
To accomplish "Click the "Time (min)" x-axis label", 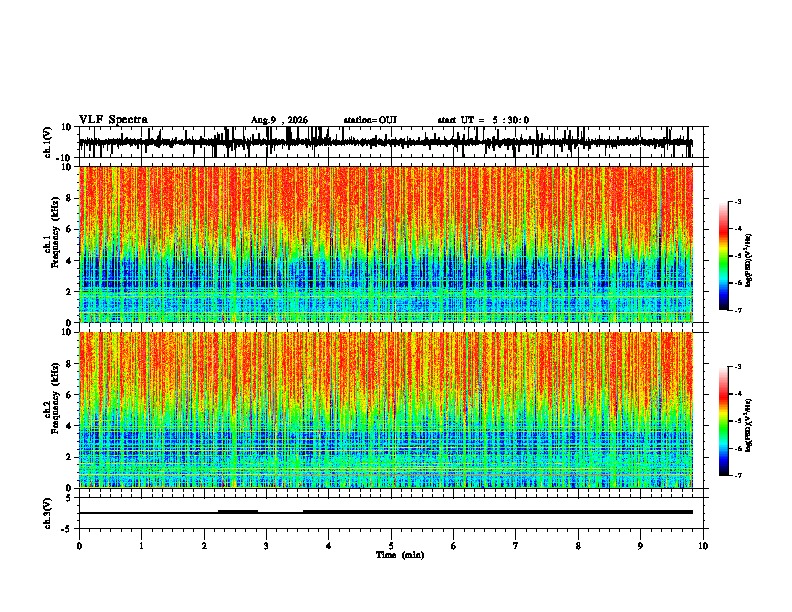I will coord(400,555).
